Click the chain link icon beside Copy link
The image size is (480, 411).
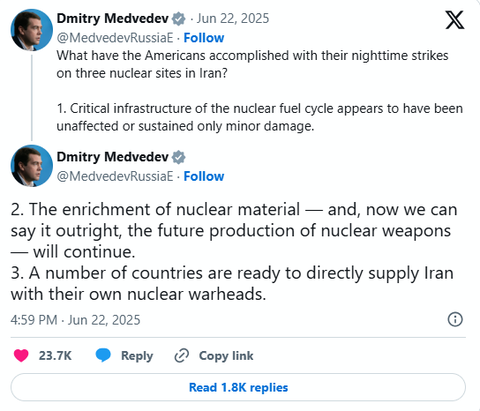coord(182,355)
